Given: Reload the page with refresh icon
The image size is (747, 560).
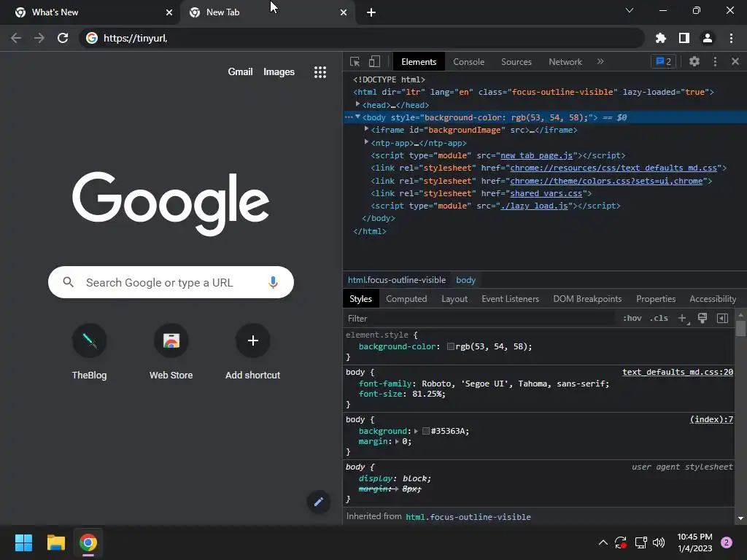Looking at the screenshot, I should (x=63, y=38).
